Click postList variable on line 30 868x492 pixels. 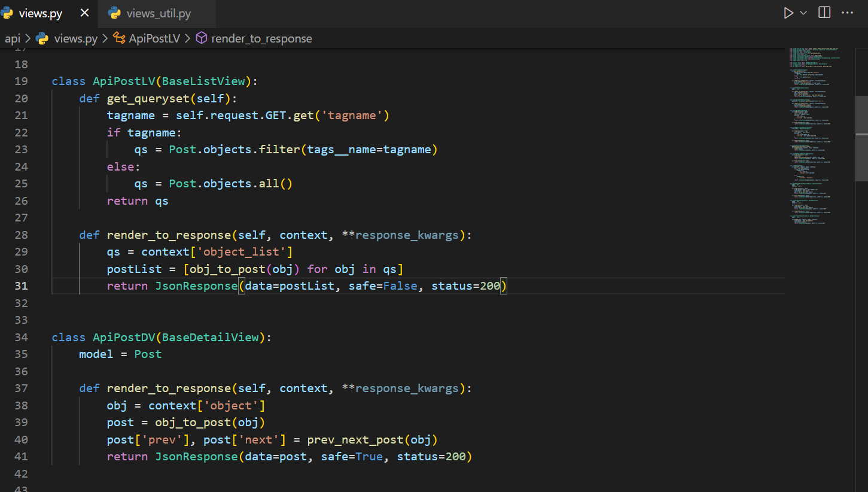(134, 269)
